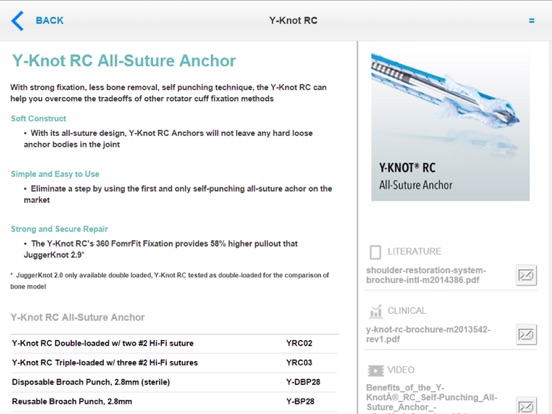This screenshot has width=552, height=414.
Task: Select the CLINICAL section label
Action: coord(407,310)
